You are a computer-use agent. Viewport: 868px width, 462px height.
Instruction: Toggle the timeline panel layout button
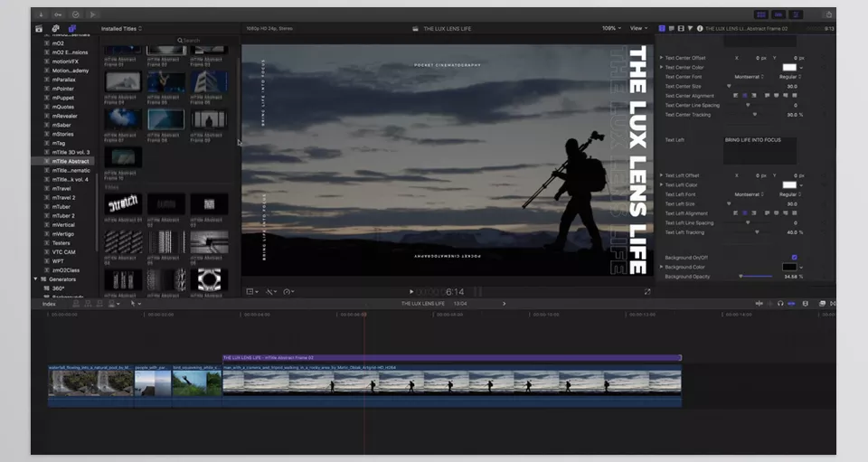778,14
